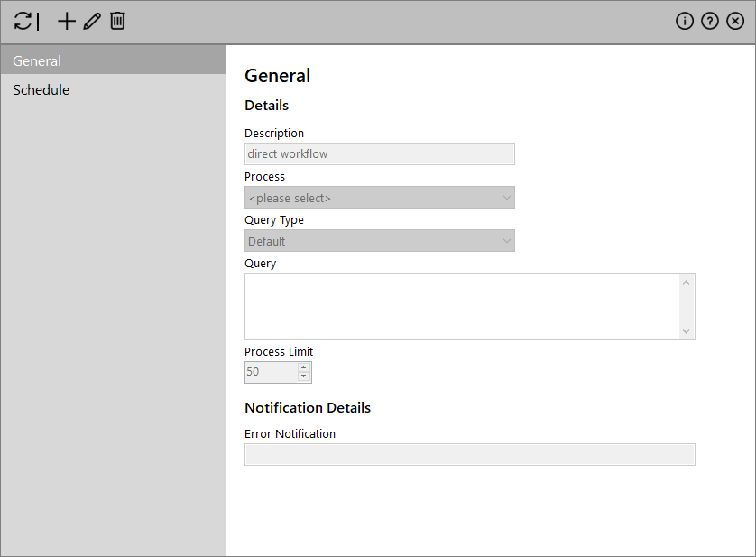Increase Process Limit with up arrow

click(304, 367)
